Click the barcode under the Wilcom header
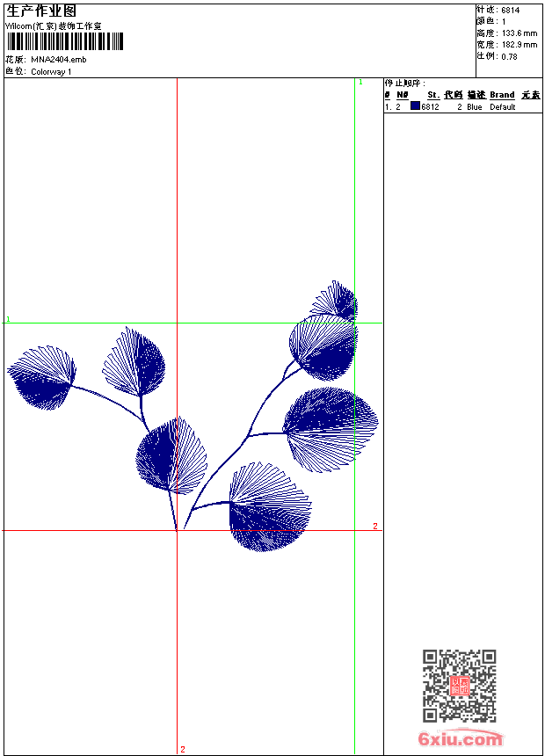 (65, 41)
